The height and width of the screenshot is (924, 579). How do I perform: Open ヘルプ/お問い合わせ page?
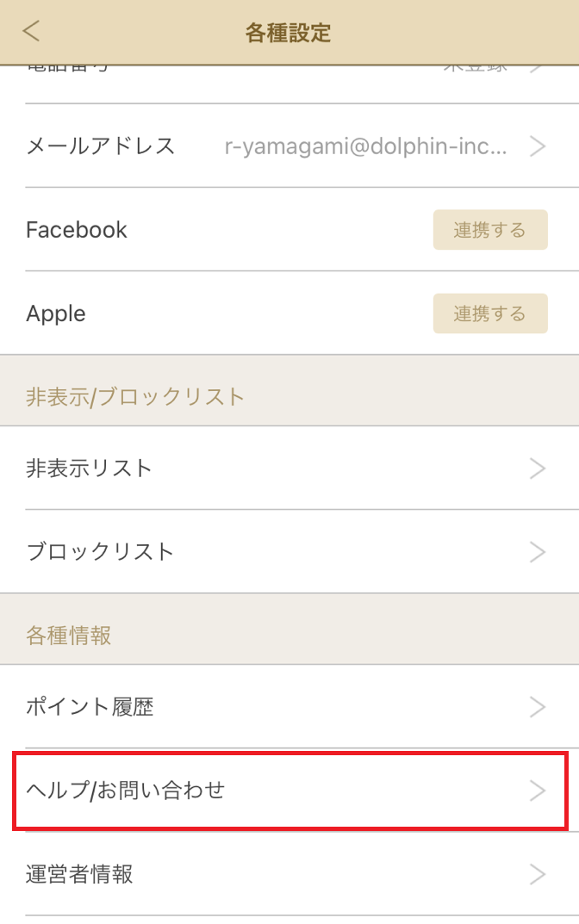click(x=289, y=791)
